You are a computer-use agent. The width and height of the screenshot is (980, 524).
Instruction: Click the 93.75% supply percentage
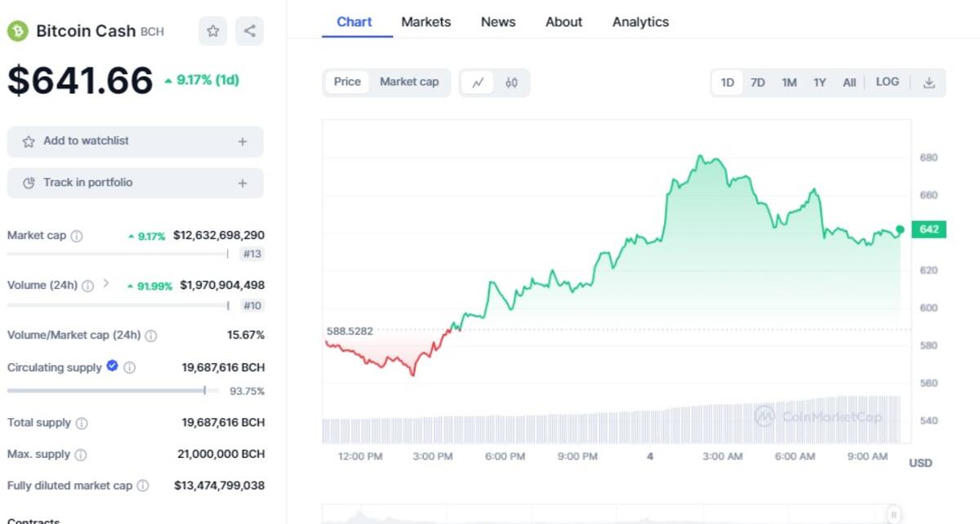[247, 391]
